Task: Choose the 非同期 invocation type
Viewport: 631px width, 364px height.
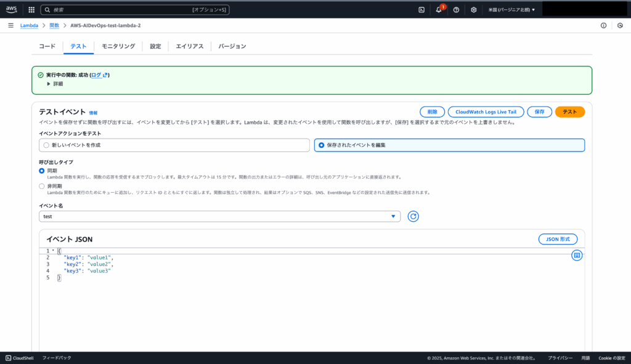Action: coord(42,186)
